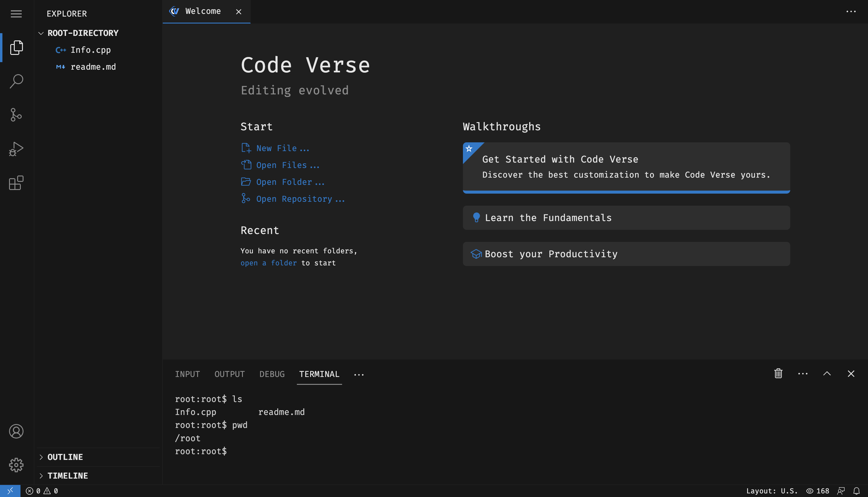
Task: Click the Accounts icon
Action: (x=16, y=431)
